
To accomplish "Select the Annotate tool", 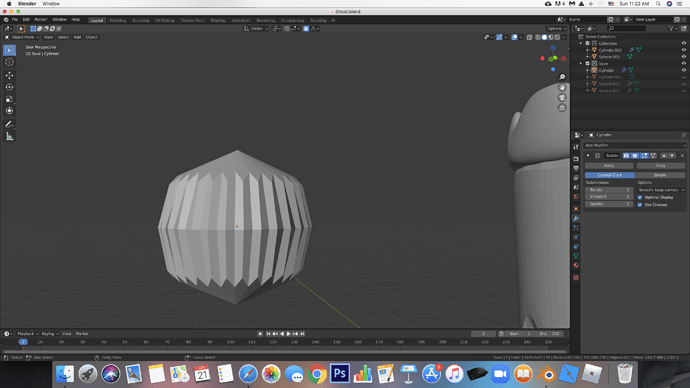I will 9,124.
